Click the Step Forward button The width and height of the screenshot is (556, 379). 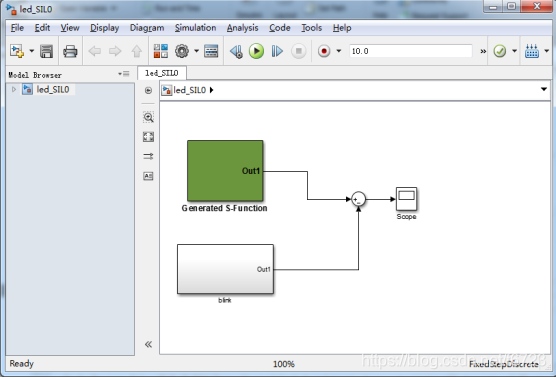pos(277,51)
